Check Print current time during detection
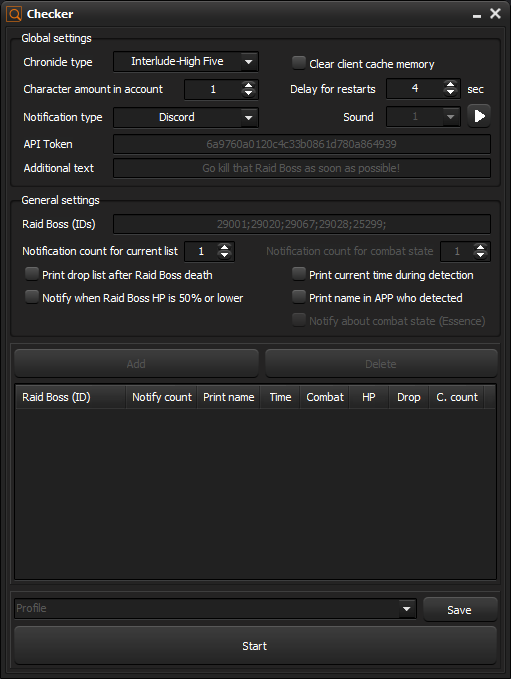Screen dimensions: 511x679 299,274
